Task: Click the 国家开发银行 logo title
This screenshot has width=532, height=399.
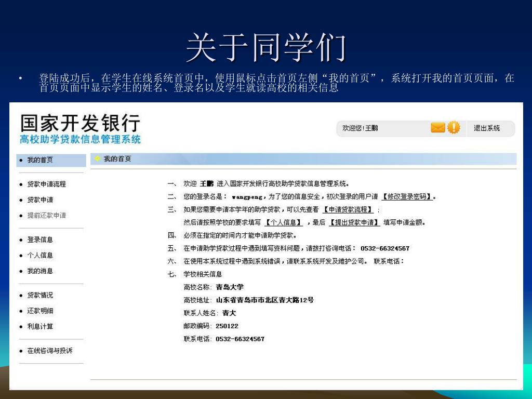Action: point(80,124)
